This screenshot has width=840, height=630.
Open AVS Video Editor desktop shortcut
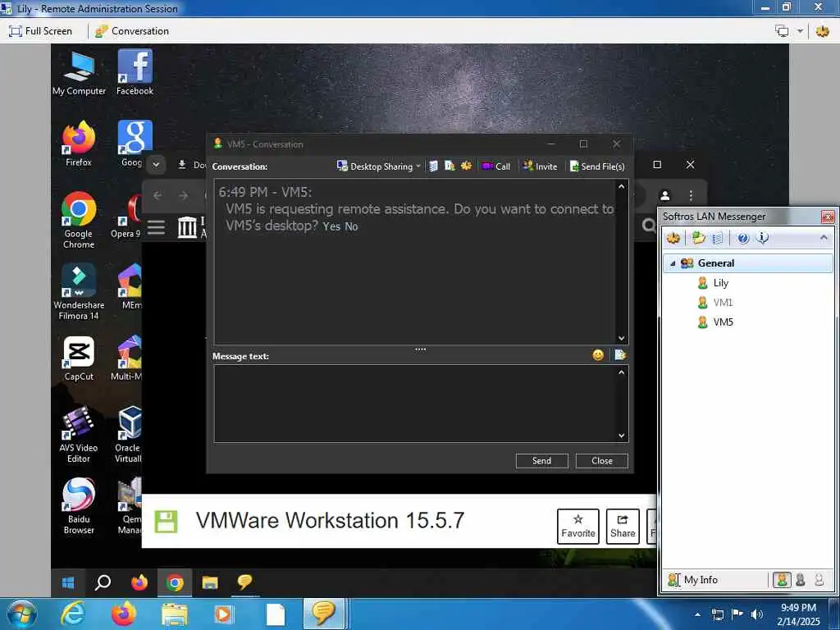(x=79, y=435)
